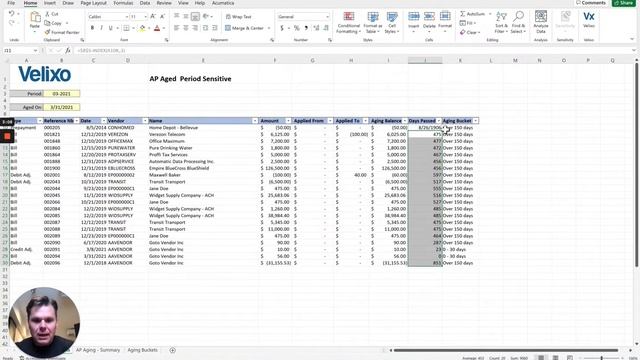Image resolution: width=640 pixels, height=360 pixels.
Task: Switch to the Insert ribbon tab
Action: 50,3
